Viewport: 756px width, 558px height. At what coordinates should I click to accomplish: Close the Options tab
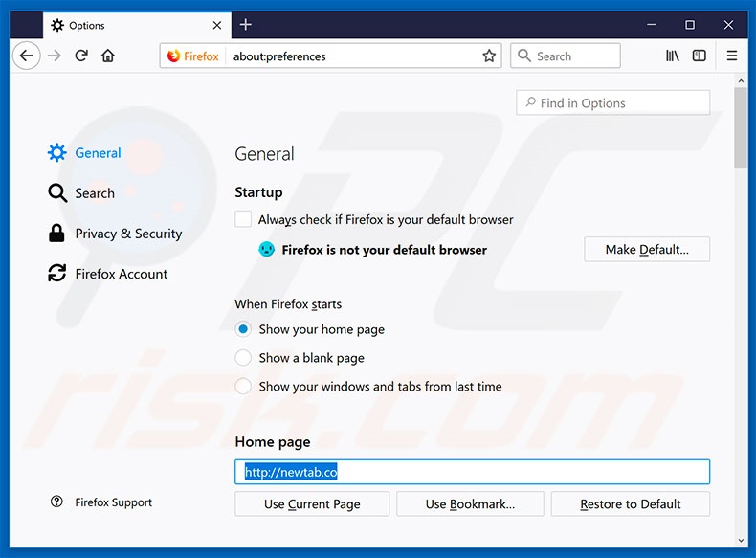coord(217,25)
